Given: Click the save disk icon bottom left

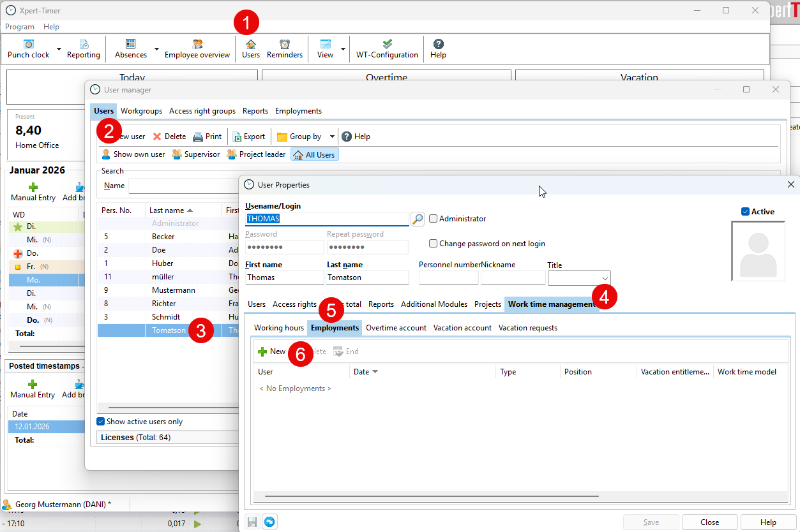Looking at the screenshot, I should [x=252, y=522].
